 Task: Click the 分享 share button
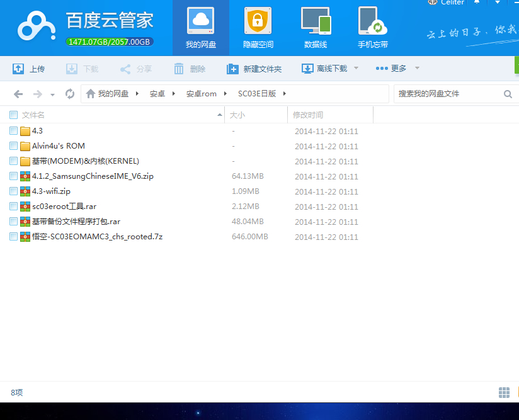coord(135,69)
